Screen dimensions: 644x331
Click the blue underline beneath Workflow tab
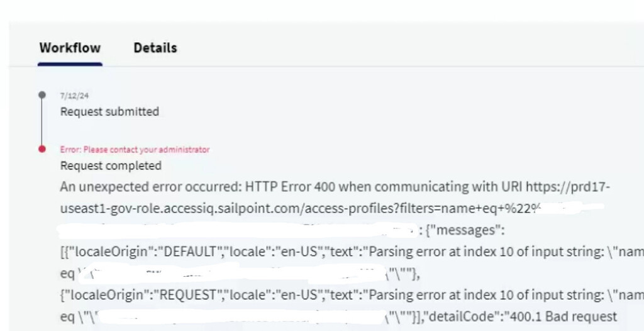tap(70, 64)
